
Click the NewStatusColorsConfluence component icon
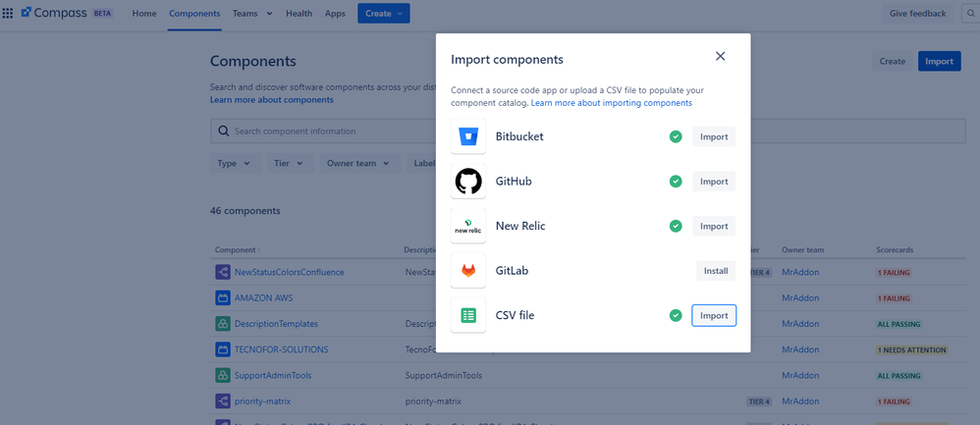tap(223, 272)
